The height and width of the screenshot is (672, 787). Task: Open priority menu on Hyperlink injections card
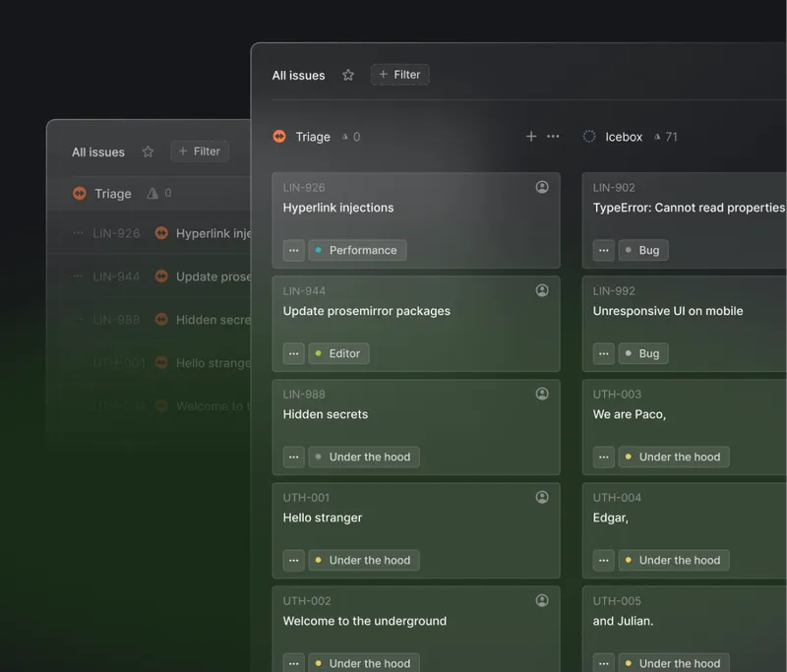pos(293,251)
